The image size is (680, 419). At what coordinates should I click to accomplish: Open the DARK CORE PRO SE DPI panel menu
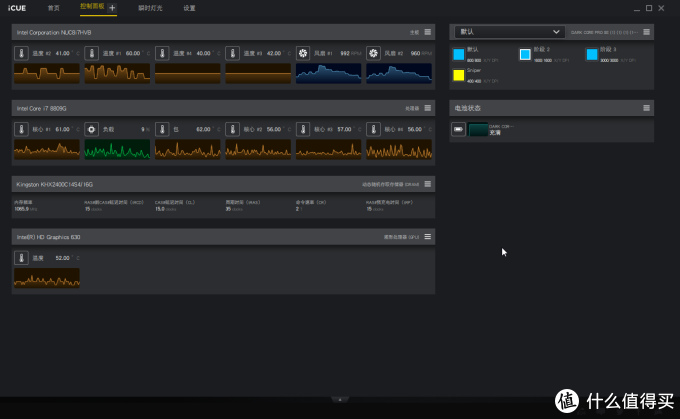(647, 32)
